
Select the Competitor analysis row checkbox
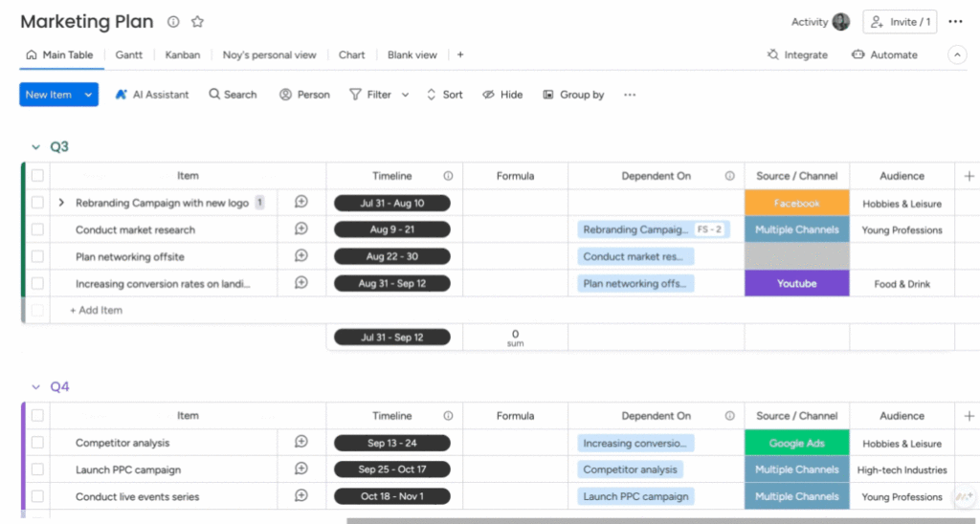(x=37, y=443)
